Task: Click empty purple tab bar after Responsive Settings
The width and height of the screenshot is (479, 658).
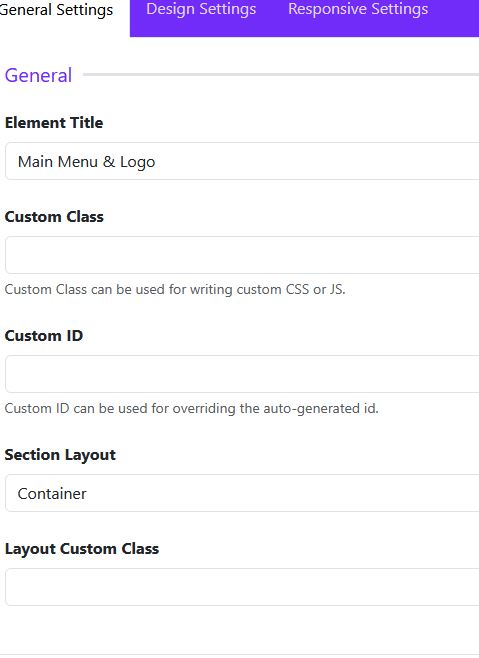Action: (x=455, y=17)
